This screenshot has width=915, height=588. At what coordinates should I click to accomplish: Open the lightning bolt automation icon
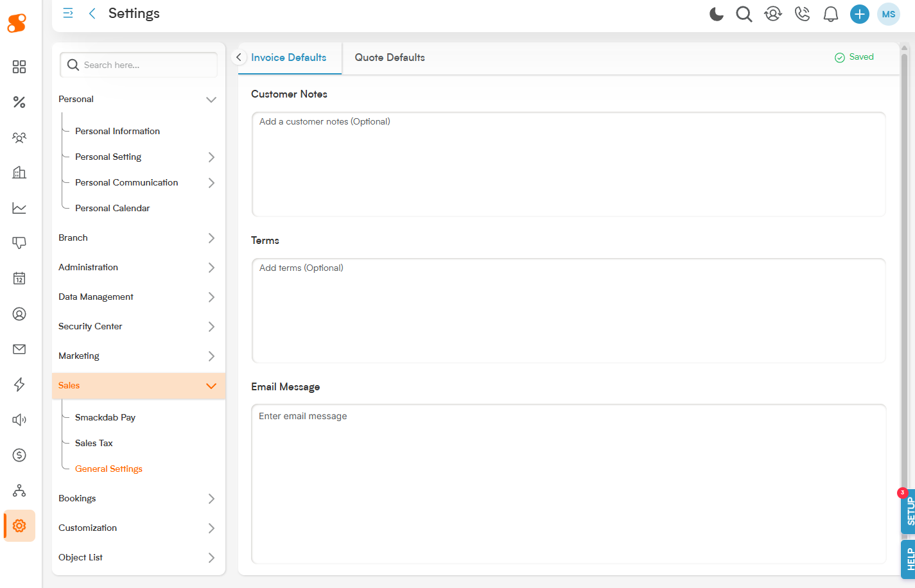(x=19, y=385)
